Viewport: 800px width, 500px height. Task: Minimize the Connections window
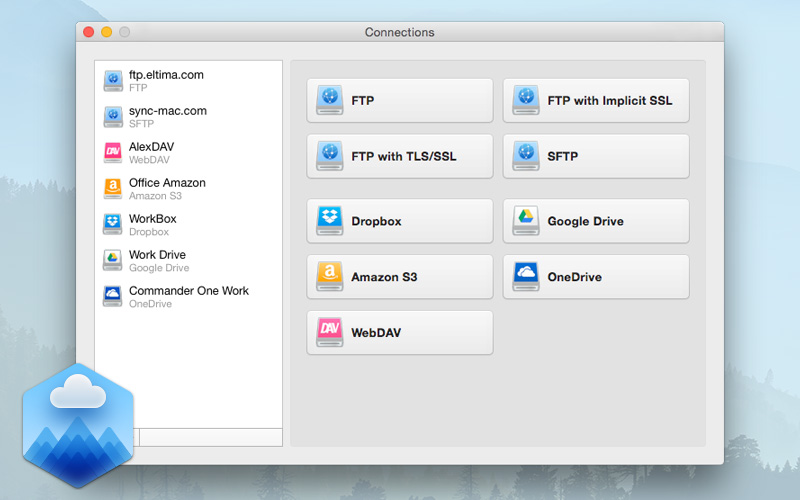[x=106, y=32]
